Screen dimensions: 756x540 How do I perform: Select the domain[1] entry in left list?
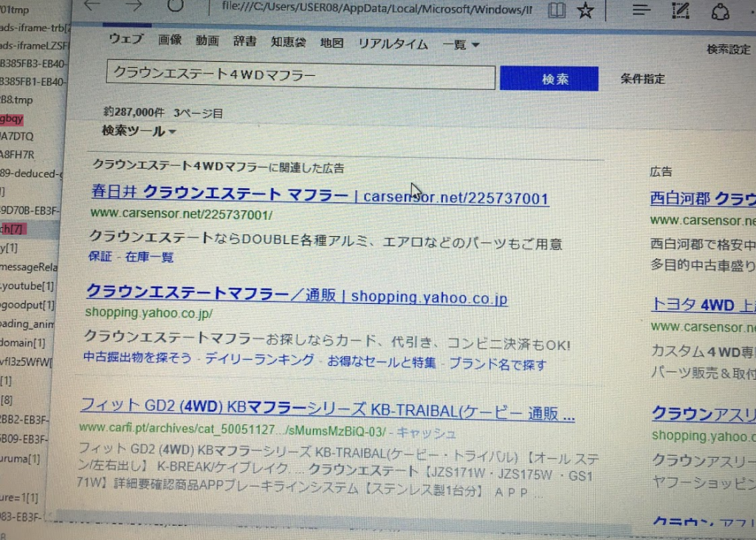(23, 343)
